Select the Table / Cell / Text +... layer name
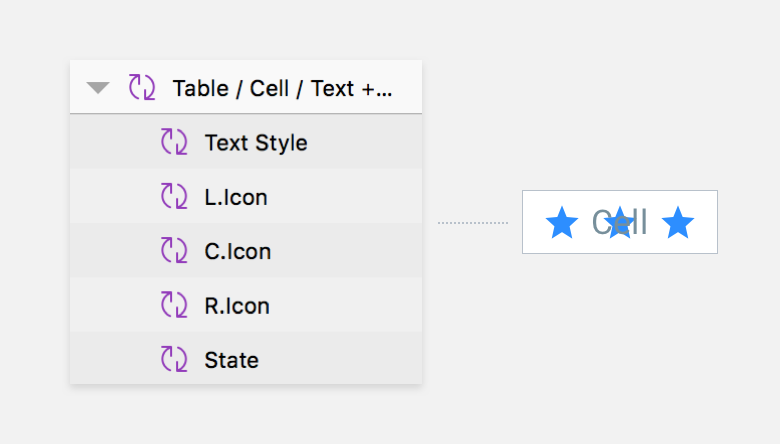The image size is (780, 444). [282, 89]
